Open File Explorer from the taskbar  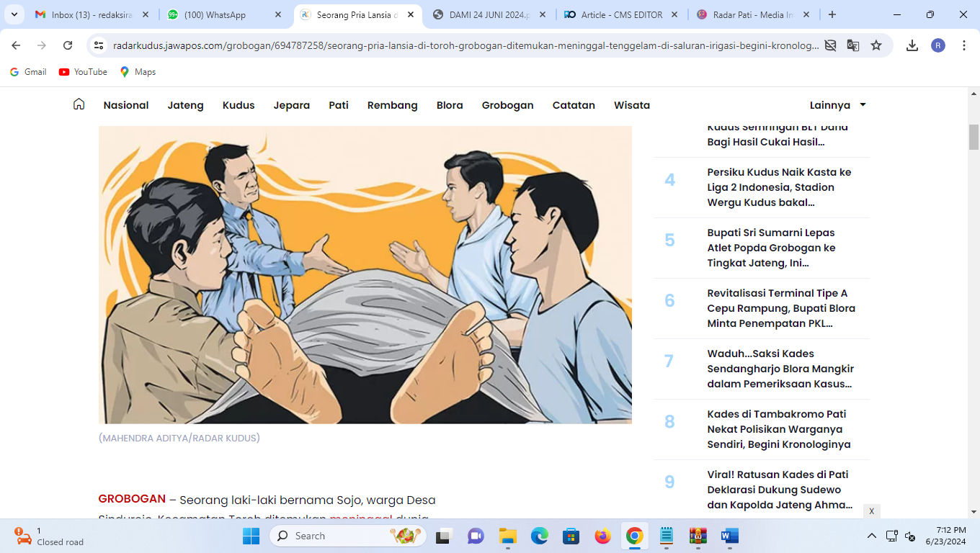click(x=508, y=536)
